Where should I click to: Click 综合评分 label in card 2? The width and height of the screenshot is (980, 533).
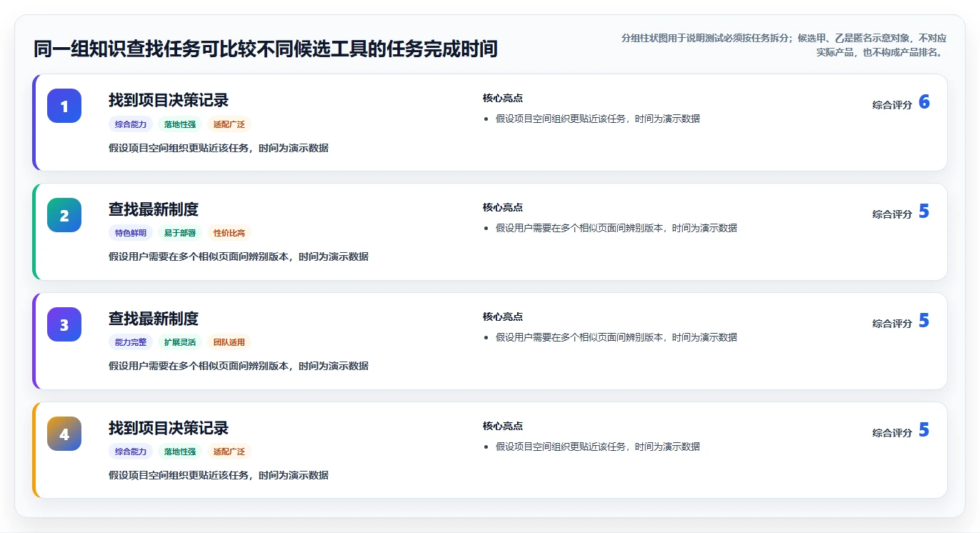892,214
